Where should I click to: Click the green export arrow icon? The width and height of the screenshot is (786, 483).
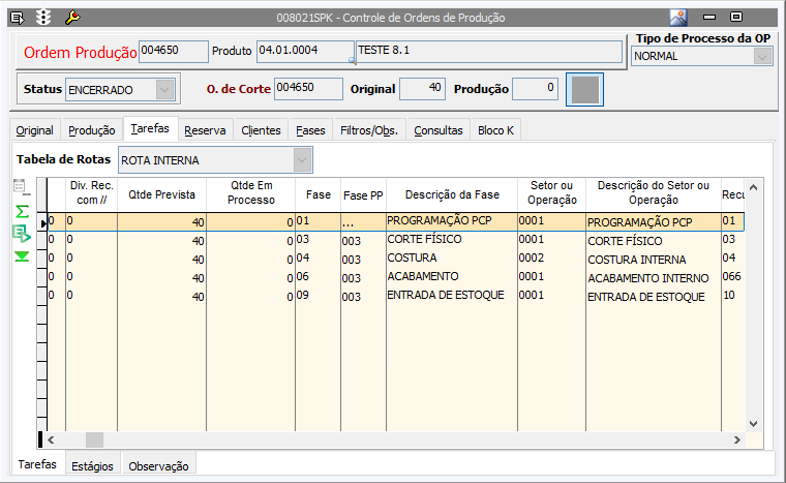[x=22, y=233]
